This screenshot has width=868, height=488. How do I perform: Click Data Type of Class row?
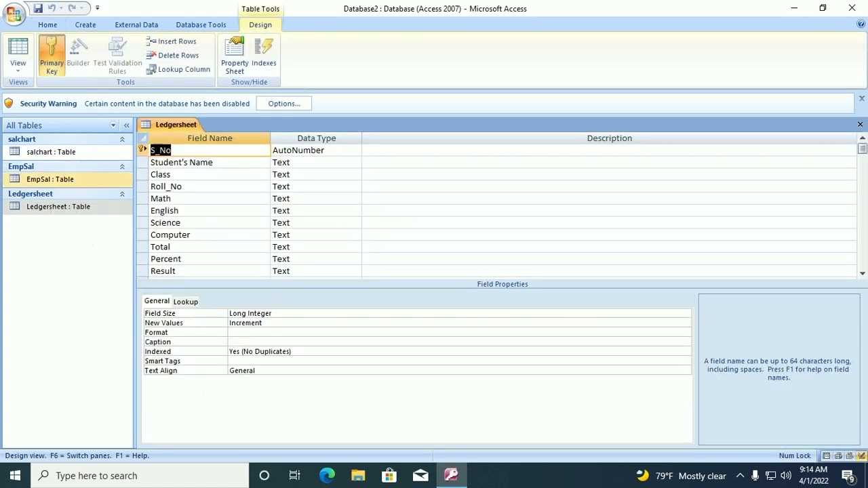point(316,175)
